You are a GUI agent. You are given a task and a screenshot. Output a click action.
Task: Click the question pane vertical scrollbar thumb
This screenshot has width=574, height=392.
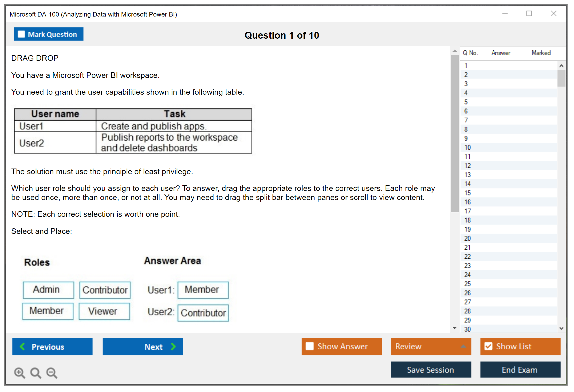454,133
